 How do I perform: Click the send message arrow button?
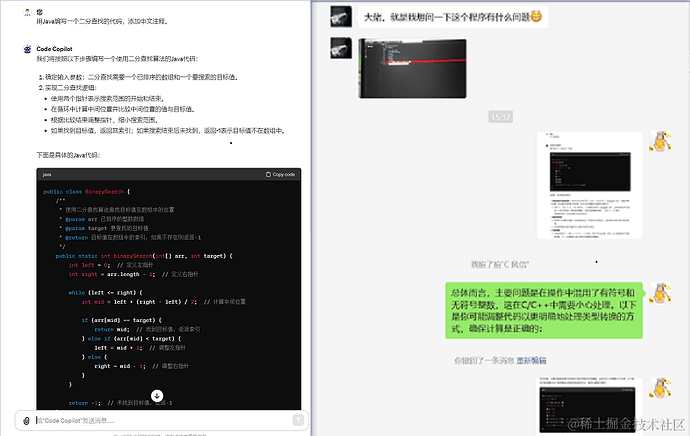298,420
